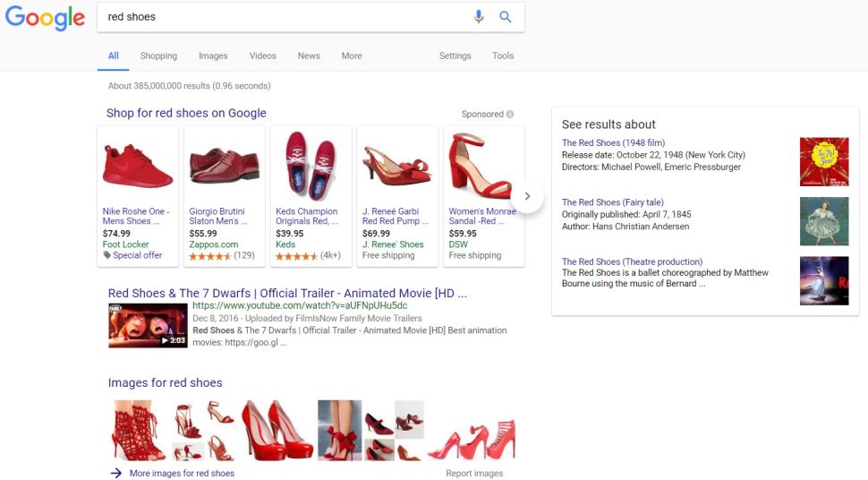Click the youtube.com/watch URL text
This screenshot has height=480, width=868.
300,305
